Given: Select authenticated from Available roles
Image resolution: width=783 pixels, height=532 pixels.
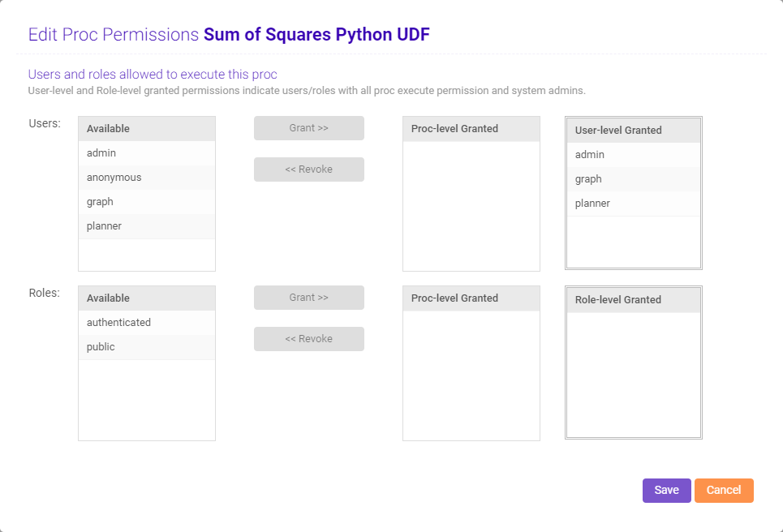Looking at the screenshot, I should pos(118,322).
